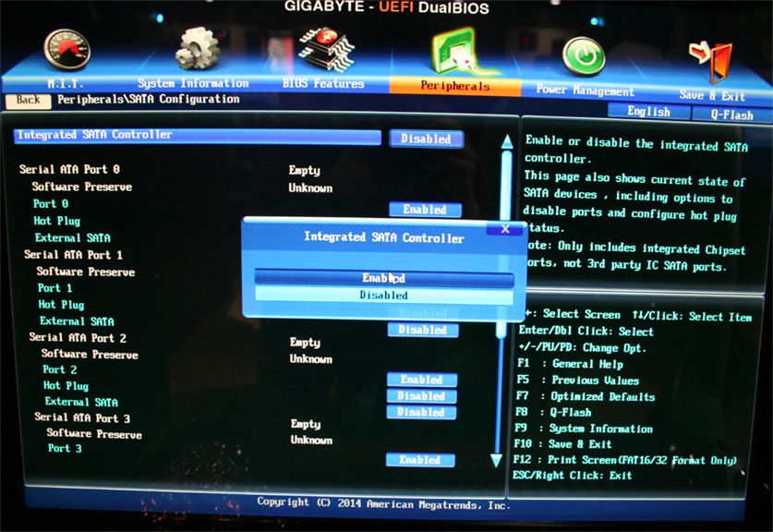Open Port 1's External SATA Disabled value
The image size is (773, 532).
[423, 330]
